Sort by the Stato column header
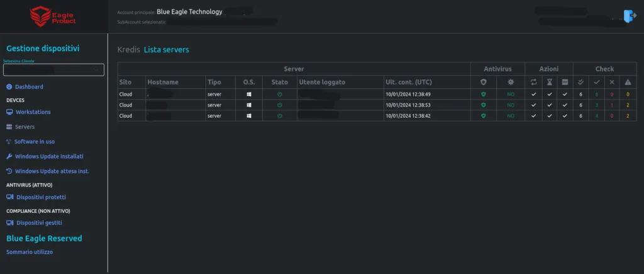Image resolution: width=644 pixels, height=274 pixels. (280, 83)
